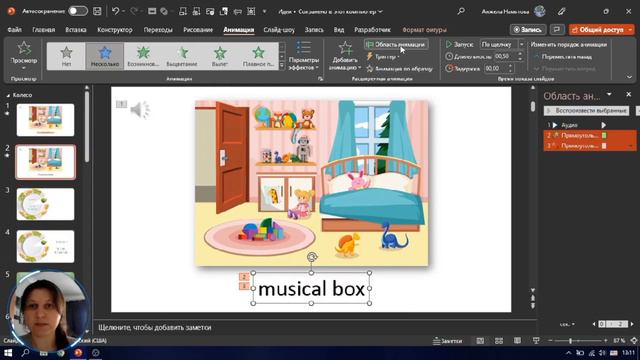Select the Плавное приближение animation effect
Image resolution: width=640 pixels, height=360 pixels.
(258, 56)
